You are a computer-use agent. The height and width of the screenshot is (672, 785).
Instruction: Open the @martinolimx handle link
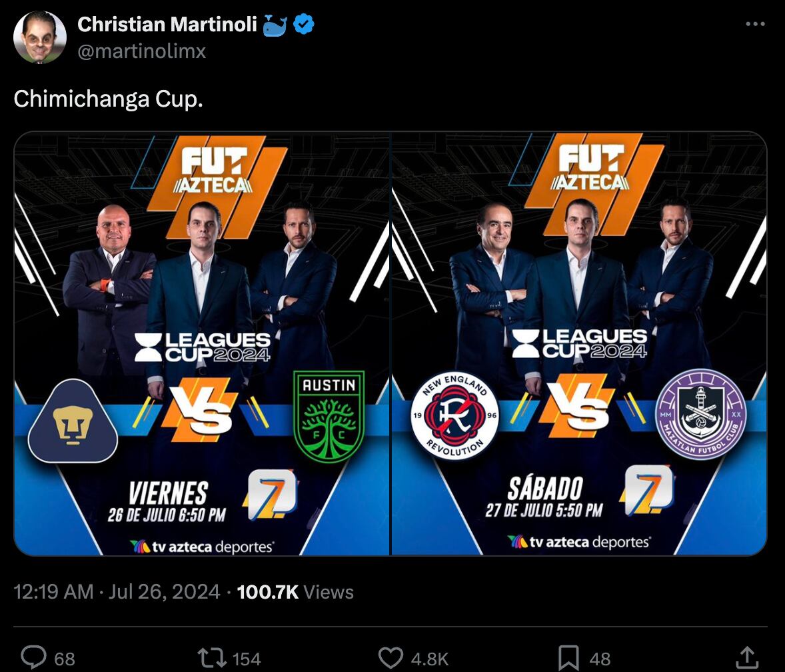point(141,51)
